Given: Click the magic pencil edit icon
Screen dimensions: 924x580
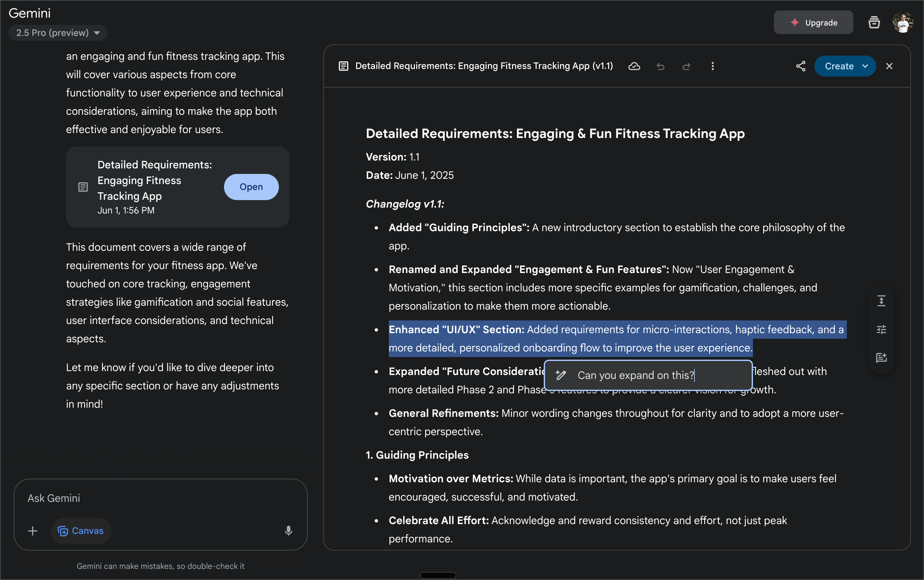Looking at the screenshot, I should [560, 375].
